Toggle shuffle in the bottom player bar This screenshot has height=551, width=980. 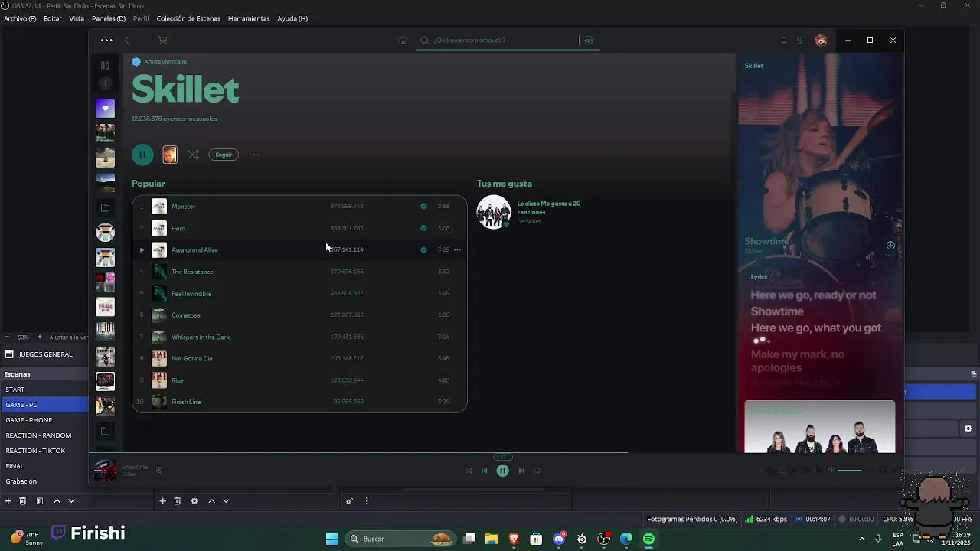pos(469,471)
